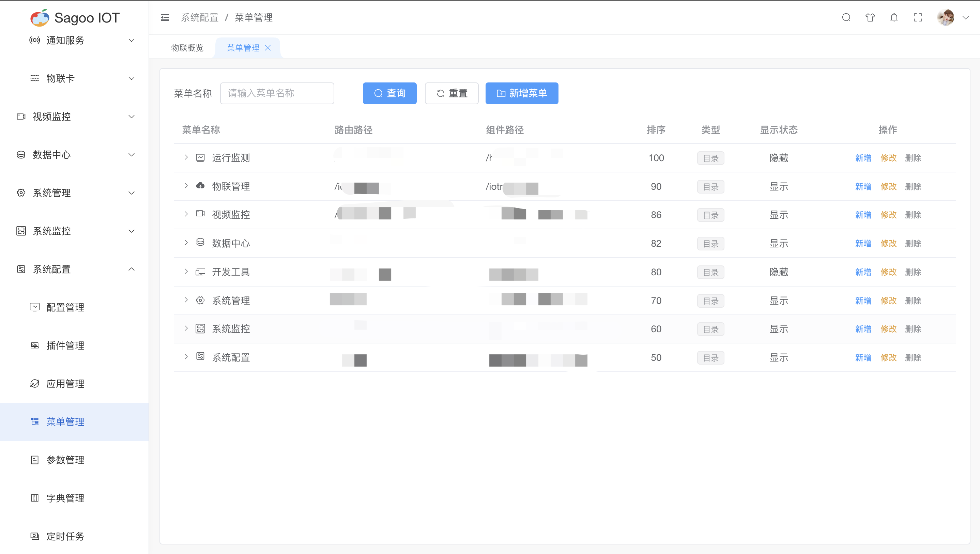Click the icon of 系统监控 table row

point(200,329)
